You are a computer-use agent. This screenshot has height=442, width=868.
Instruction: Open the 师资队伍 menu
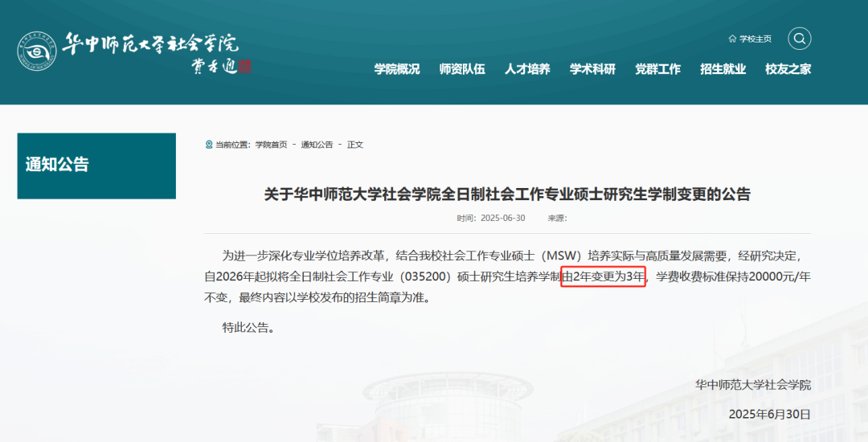click(462, 69)
